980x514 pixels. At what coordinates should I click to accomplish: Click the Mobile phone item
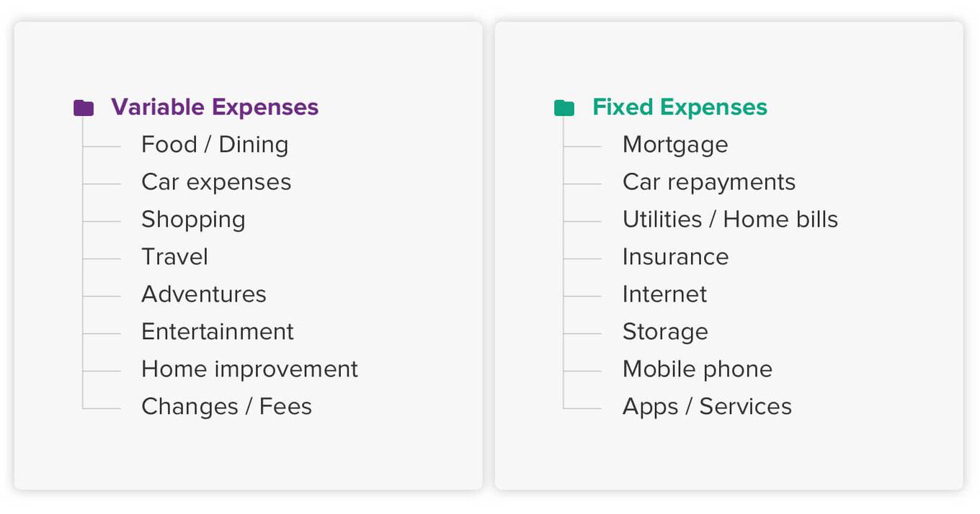698,369
